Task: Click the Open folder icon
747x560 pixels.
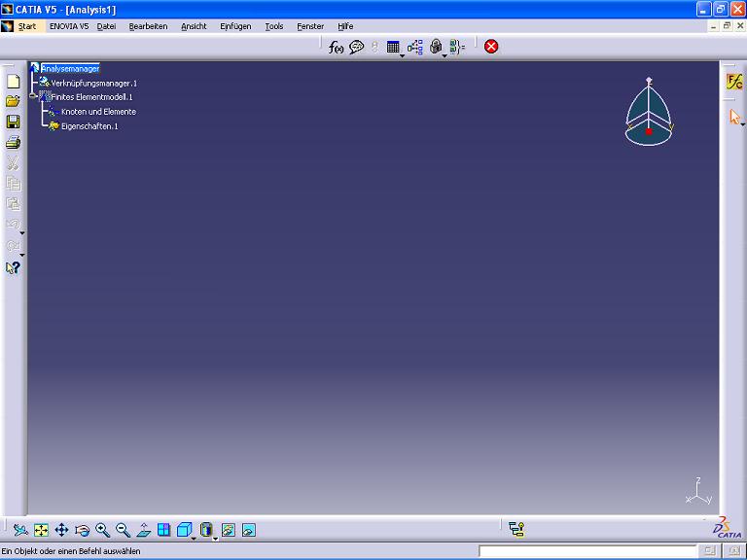Action: click(x=14, y=101)
